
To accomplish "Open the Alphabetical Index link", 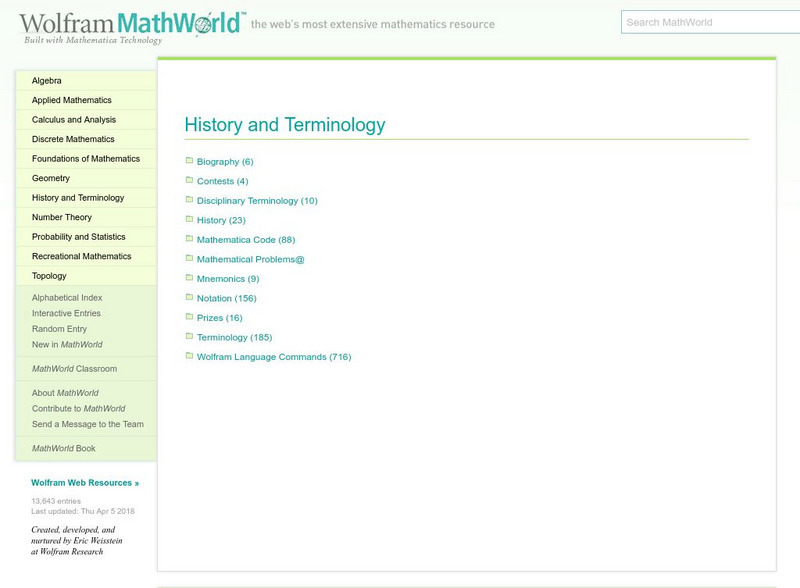I will (67, 298).
